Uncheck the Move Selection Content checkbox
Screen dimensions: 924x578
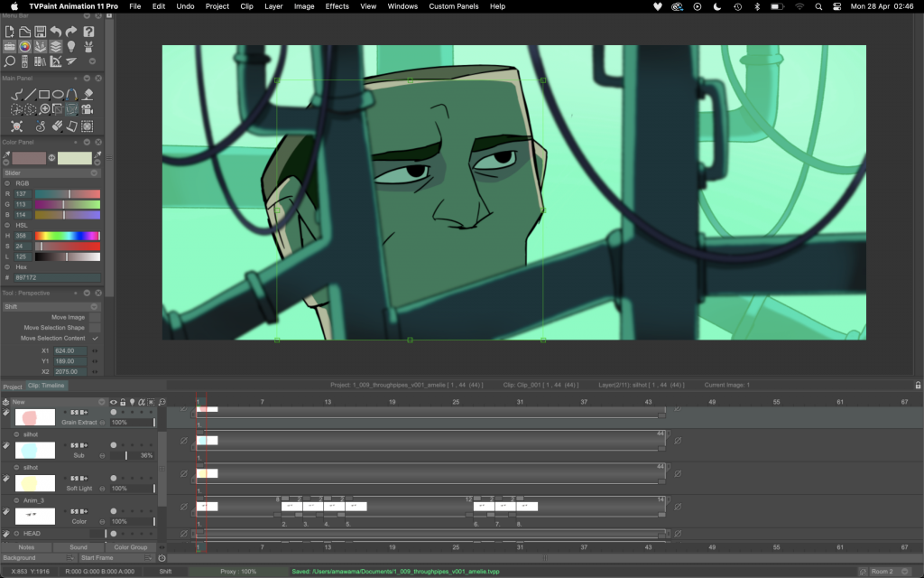(x=95, y=339)
